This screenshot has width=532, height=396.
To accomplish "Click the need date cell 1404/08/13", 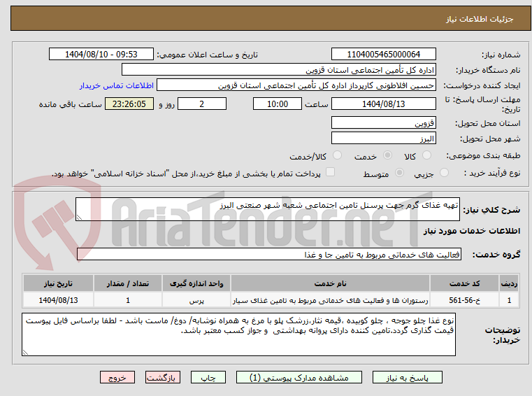I will click(x=58, y=300).
